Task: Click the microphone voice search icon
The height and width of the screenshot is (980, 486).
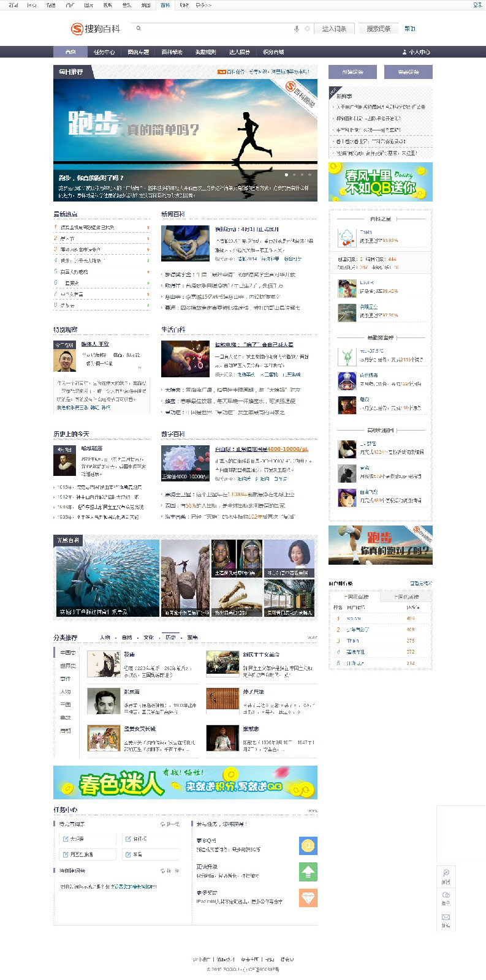Action: tap(297, 29)
